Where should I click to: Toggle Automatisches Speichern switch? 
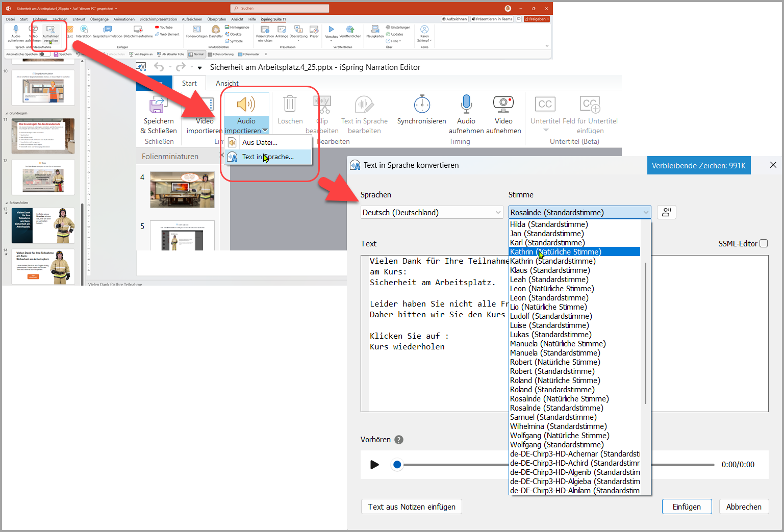pos(45,54)
